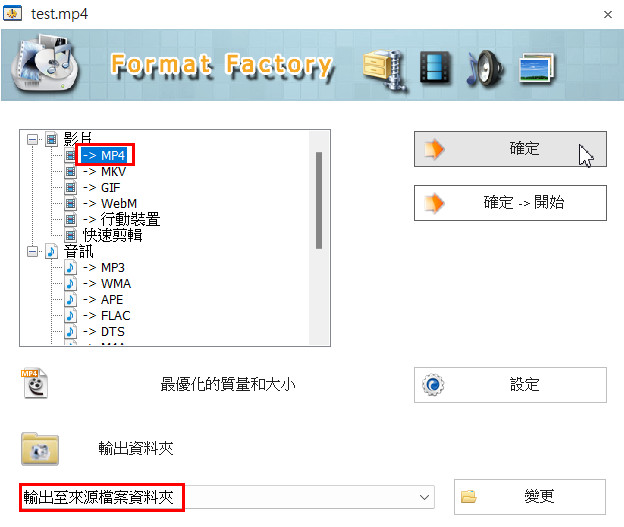Click the archive cabinet icon in banner
This screenshot has height=527, width=624.
point(385,70)
